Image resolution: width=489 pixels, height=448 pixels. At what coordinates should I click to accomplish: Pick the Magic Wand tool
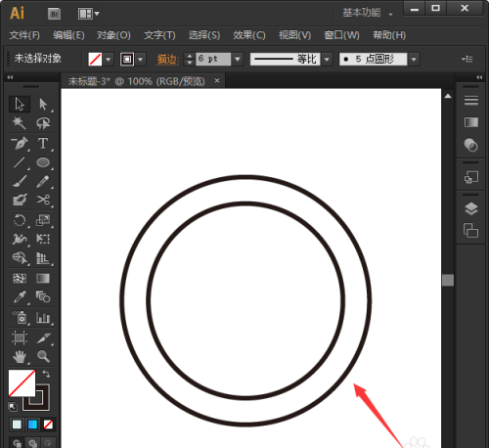20,123
